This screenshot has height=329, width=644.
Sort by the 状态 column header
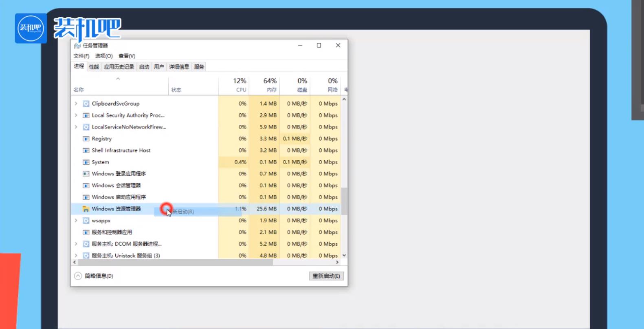(193, 85)
